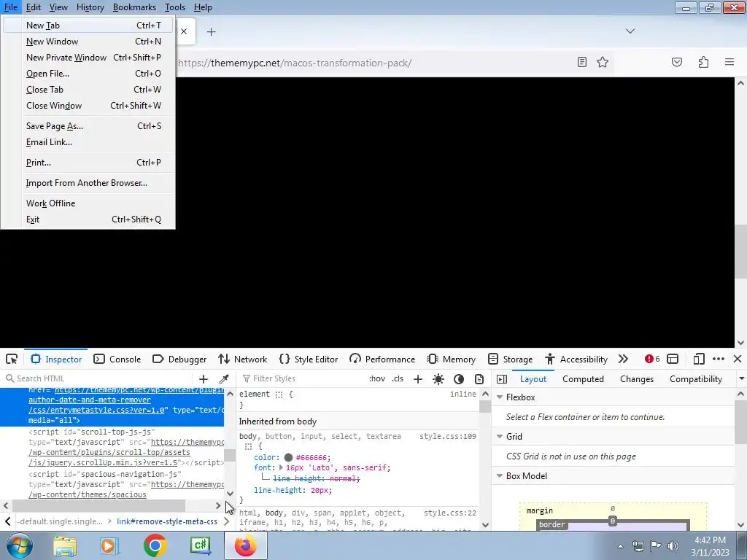Close the developer tools panel
747x560 pixels.
point(738,359)
